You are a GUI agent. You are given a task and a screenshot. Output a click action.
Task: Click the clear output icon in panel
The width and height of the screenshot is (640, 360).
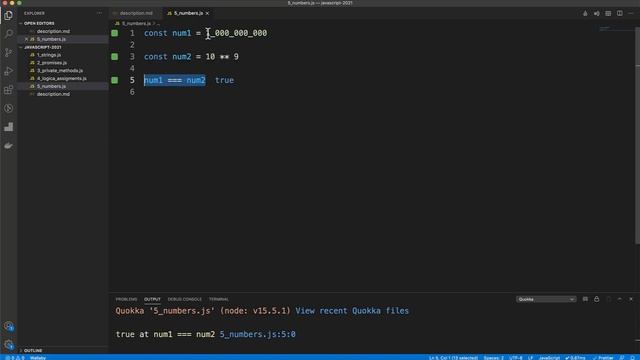point(585,299)
